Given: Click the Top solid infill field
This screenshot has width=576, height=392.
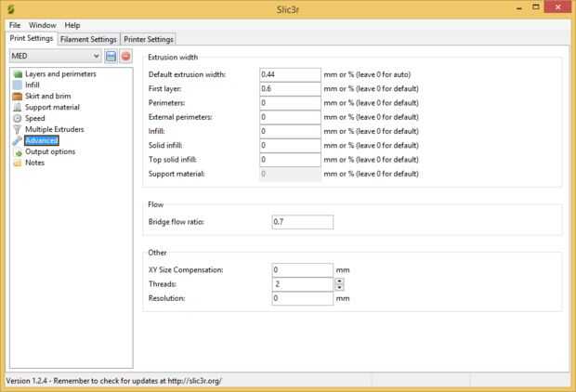Looking at the screenshot, I should coord(290,160).
